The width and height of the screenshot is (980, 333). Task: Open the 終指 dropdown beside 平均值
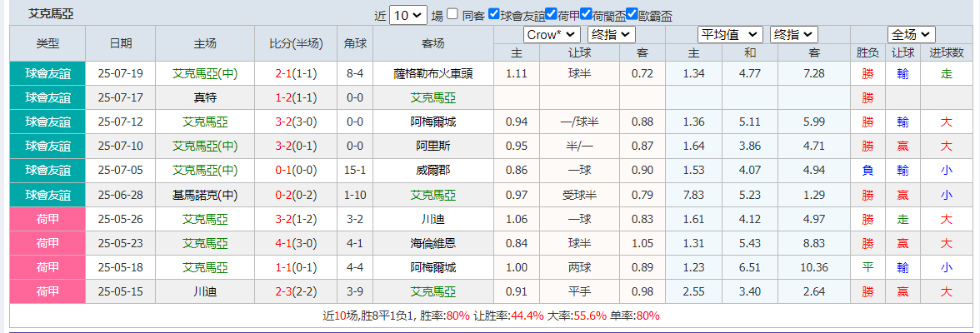(x=794, y=34)
